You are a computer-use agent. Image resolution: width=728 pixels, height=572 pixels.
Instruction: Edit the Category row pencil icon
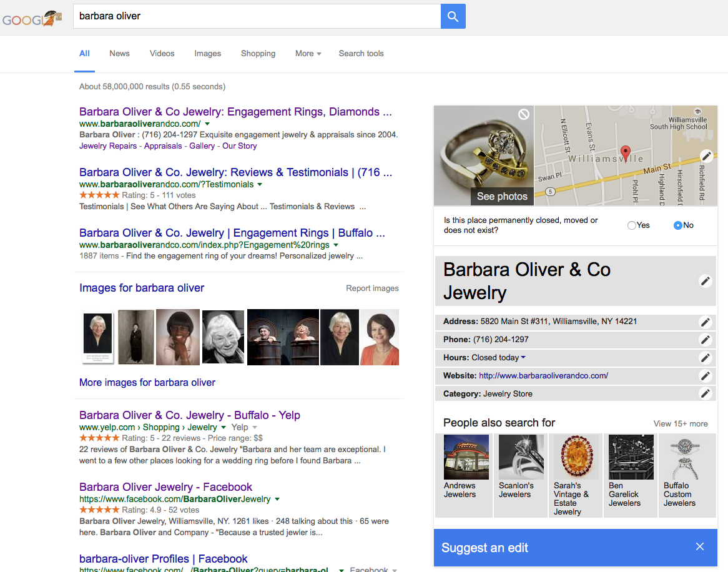[706, 394]
